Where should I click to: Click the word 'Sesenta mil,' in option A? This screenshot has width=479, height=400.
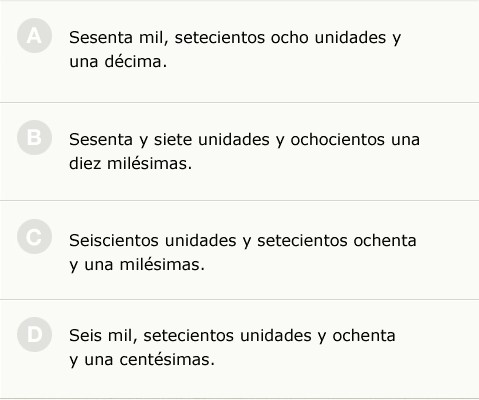(118, 38)
